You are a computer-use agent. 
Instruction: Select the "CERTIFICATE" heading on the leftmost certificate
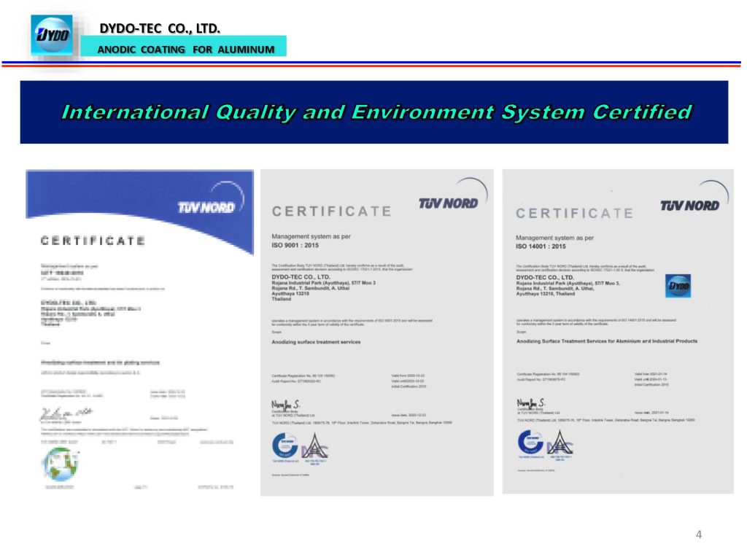coord(92,241)
